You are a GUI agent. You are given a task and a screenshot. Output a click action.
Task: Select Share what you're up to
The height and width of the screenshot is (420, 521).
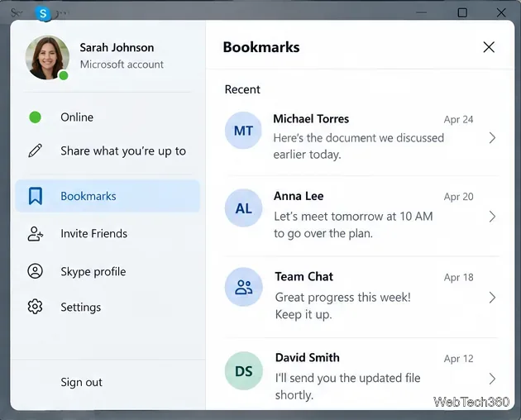click(123, 151)
